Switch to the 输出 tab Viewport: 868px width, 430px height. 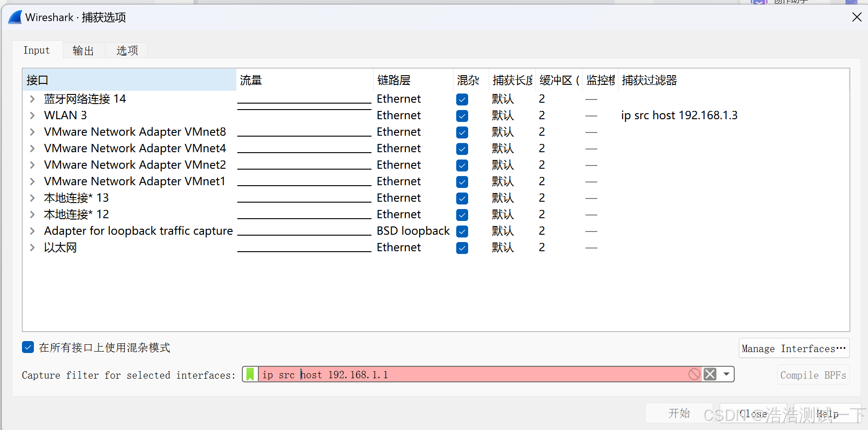click(83, 50)
